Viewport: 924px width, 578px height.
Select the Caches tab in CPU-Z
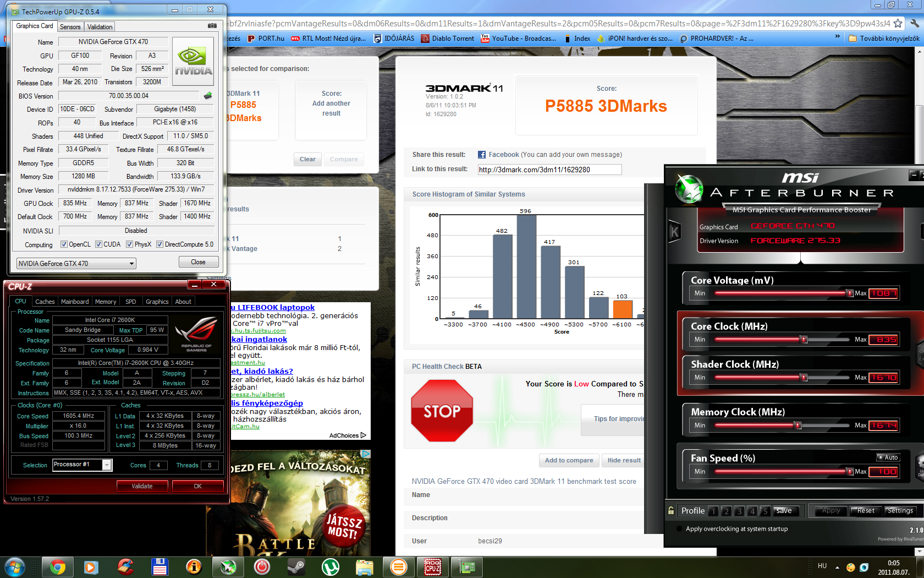[x=45, y=302]
